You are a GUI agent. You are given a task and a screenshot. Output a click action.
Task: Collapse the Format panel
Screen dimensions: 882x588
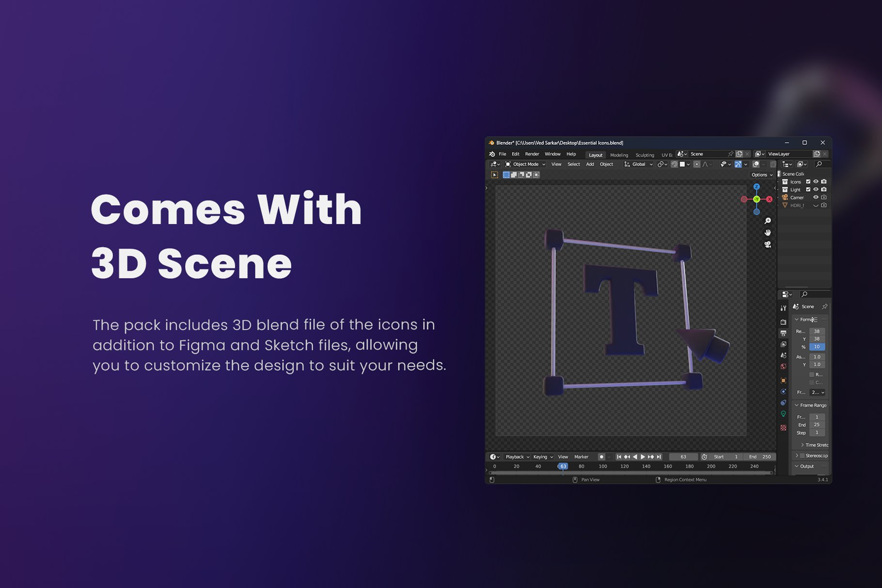[796, 319]
